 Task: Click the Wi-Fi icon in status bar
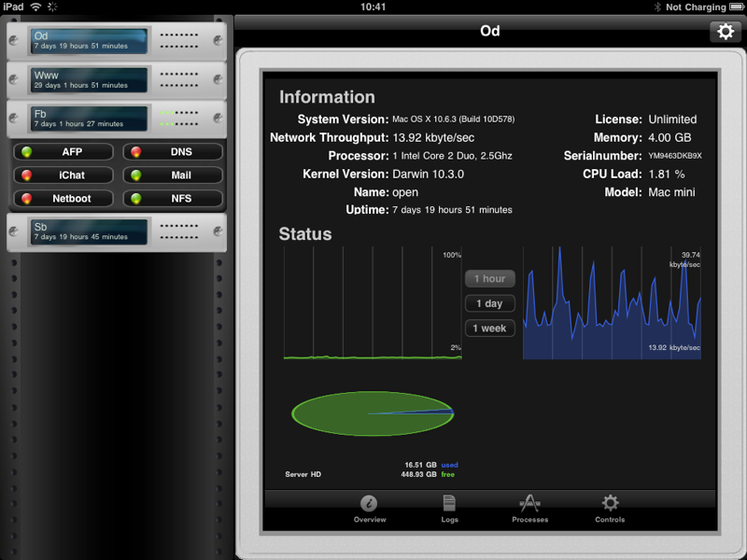tap(35, 7)
